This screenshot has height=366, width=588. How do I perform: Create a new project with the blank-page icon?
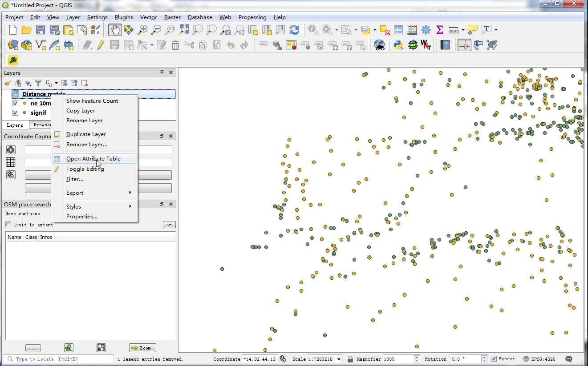point(13,30)
